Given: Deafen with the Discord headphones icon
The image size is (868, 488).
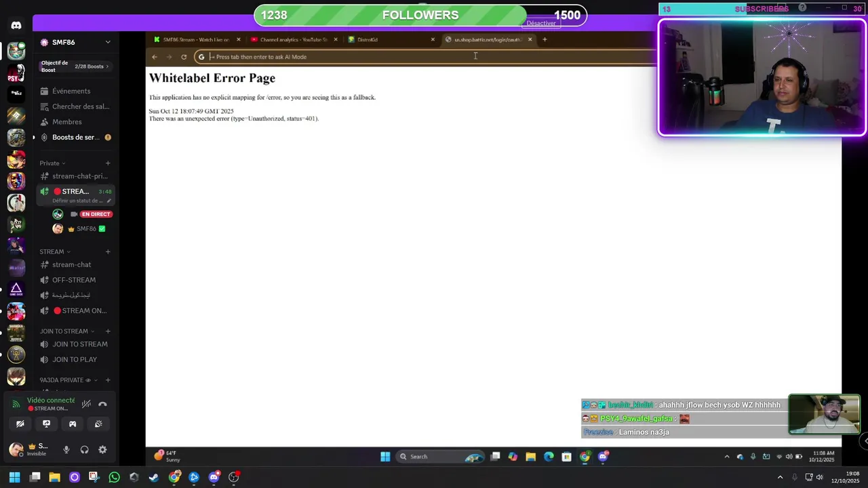Looking at the screenshot, I should point(85,449).
